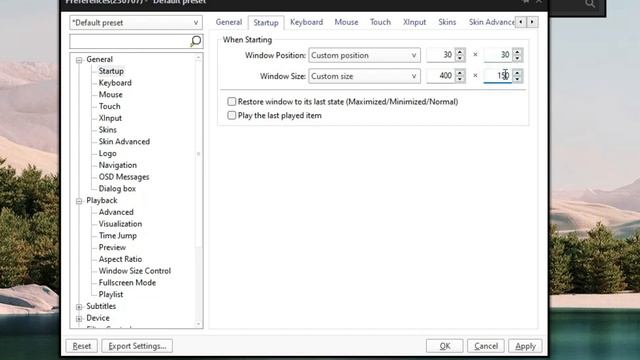Switch to the Touch tab
640x360 pixels.
380,22
